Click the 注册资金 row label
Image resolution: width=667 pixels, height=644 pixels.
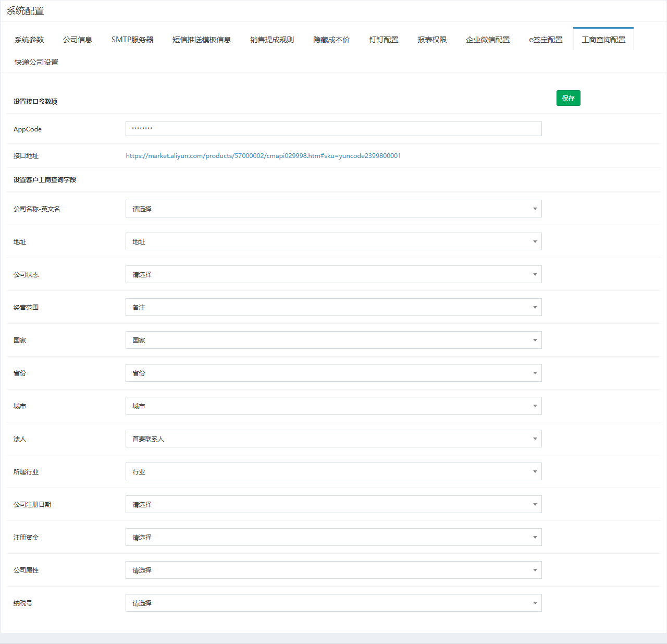[26, 538]
